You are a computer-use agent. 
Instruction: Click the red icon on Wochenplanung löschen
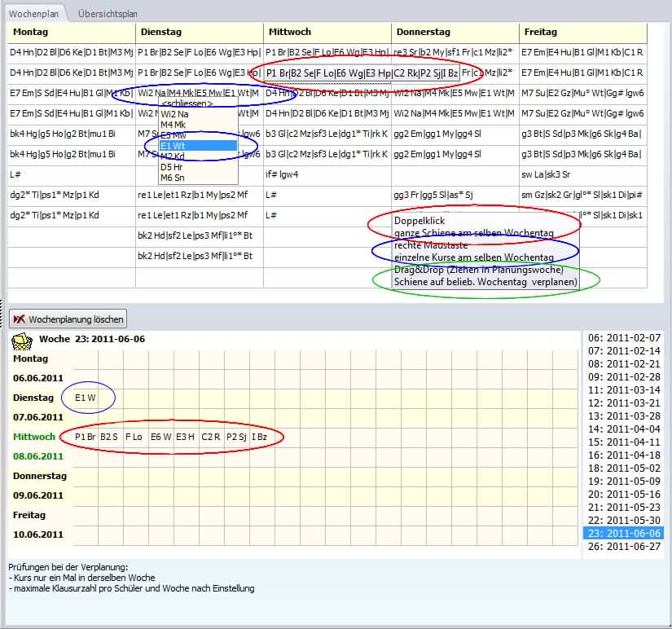pyautogui.click(x=20, y=319)
